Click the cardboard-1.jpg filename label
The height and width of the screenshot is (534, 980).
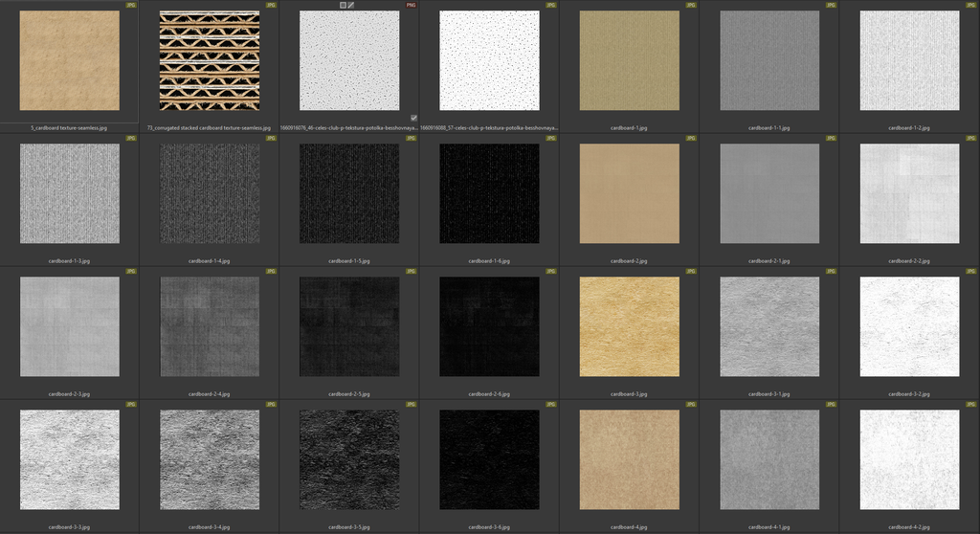(x=629, y=127)
